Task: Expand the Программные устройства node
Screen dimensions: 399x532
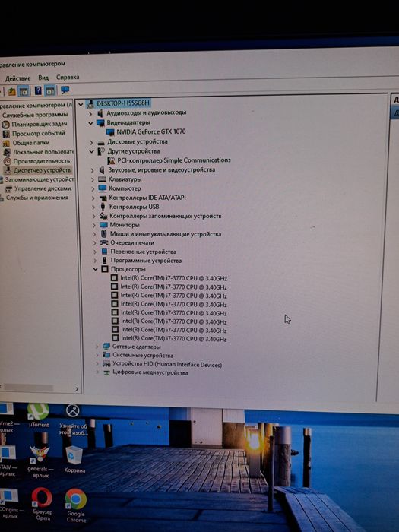Action: pyautogui.click(x=95, y=261)
